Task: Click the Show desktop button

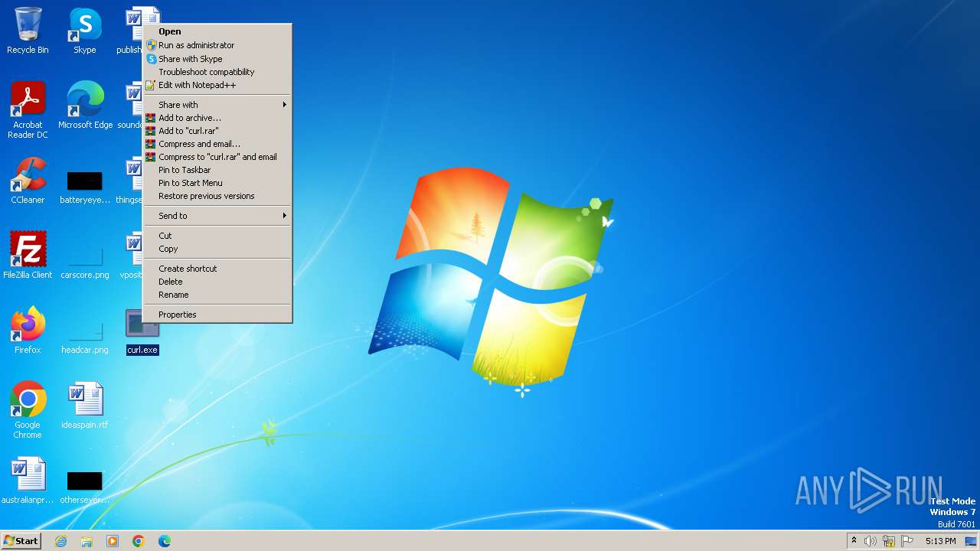Action: tap(971, 541)
